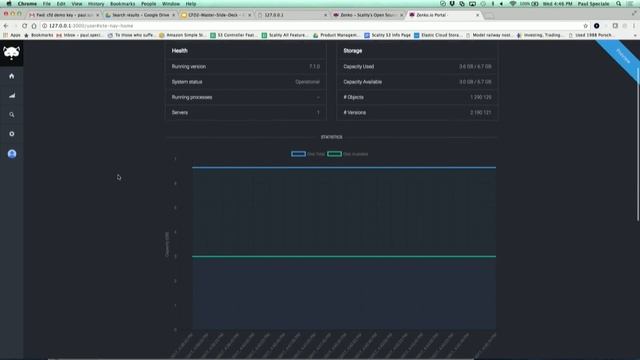This screenshot has width=640, height=360.
Task: Open the 'Investing, Trading...' bookmark
Action: (x=540, y=35)
